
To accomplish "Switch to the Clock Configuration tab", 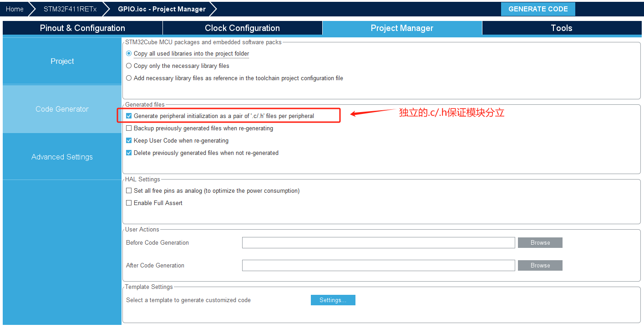I will pos(242,28).
